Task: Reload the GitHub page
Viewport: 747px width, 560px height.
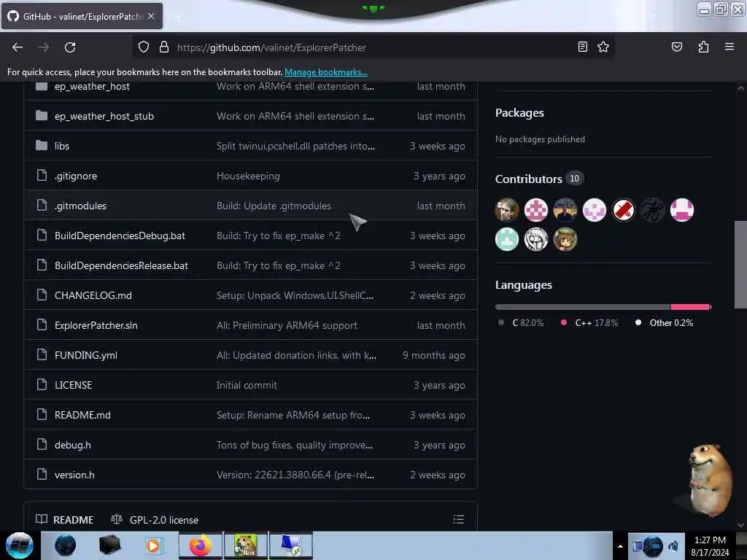Action: click(70, 47)
